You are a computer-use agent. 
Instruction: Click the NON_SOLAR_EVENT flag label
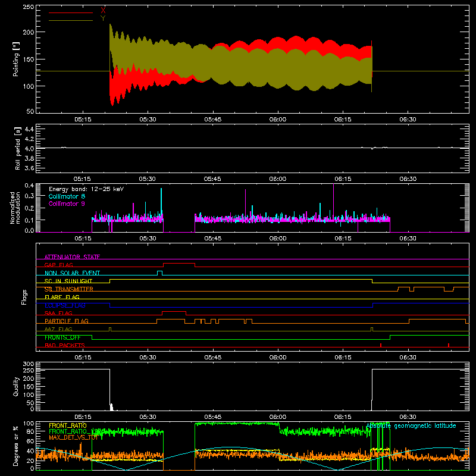click(x=72, y=273)
